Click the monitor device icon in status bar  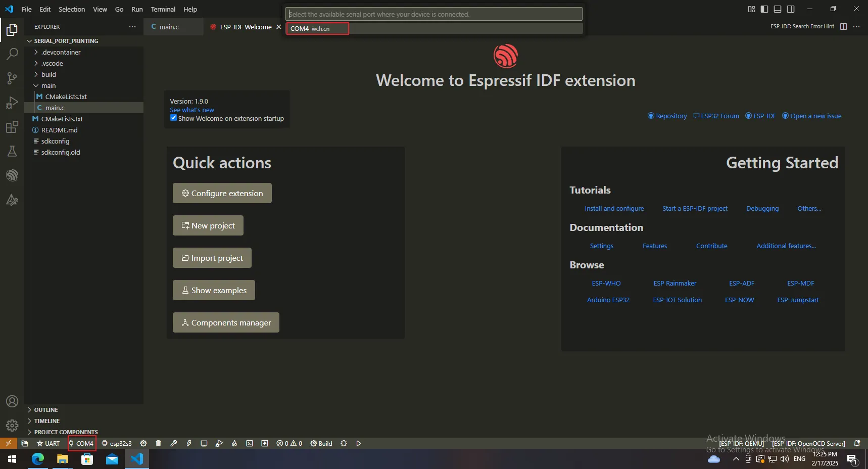point(204,443)
